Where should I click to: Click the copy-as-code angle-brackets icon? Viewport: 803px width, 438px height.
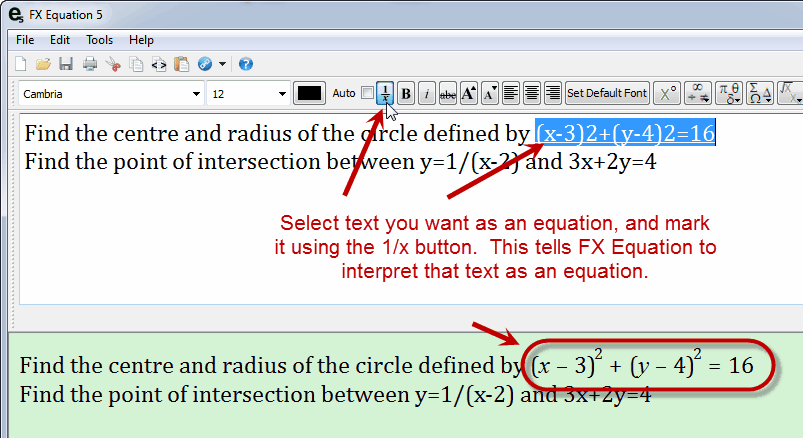(x=159, y=65)
